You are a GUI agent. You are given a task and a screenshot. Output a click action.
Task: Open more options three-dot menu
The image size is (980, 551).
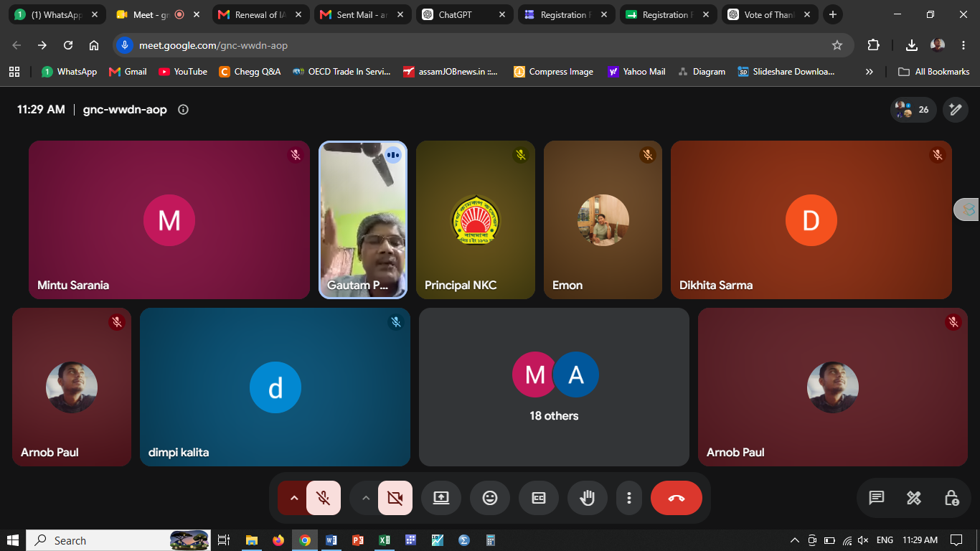point(629,498)
